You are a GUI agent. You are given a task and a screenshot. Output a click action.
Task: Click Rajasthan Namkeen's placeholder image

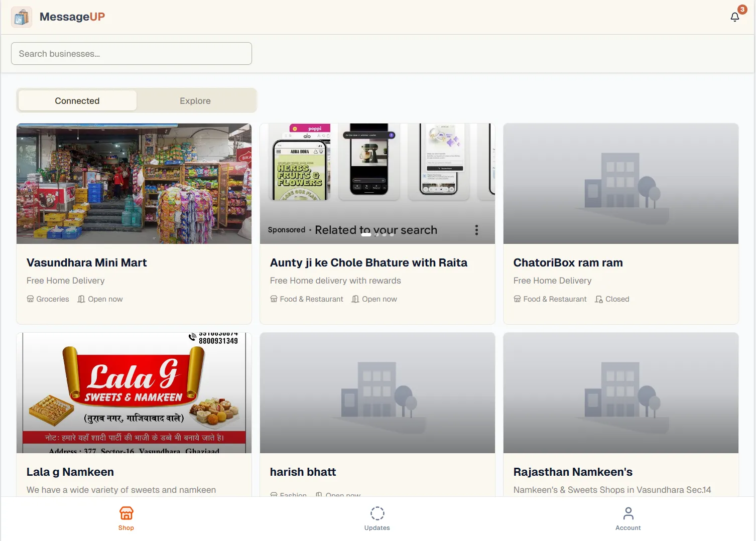(621, 393)
